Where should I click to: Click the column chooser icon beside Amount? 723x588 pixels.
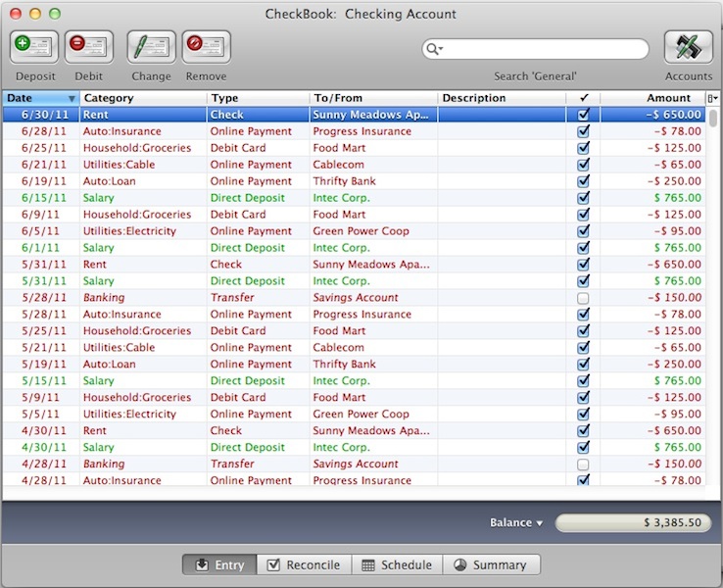[x=712, y=98]
